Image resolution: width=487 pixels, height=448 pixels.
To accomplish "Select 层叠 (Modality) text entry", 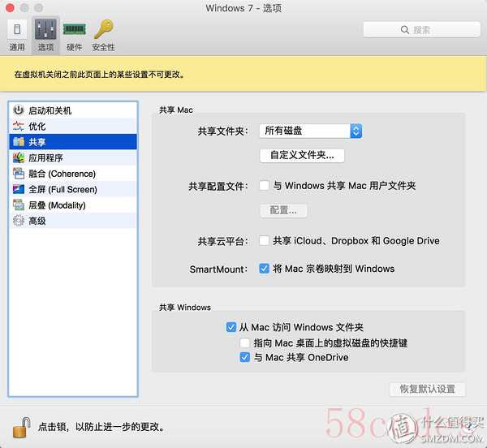I will click(57, 205).
